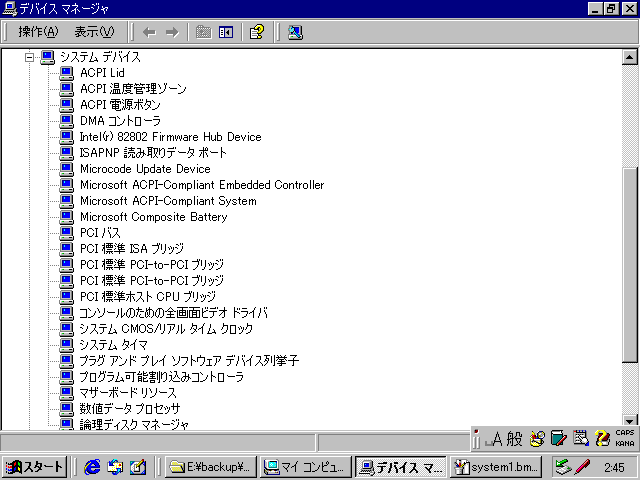640x480 pixels.
Task: Click the back arrow toolbar button
Action: point(149,32)
